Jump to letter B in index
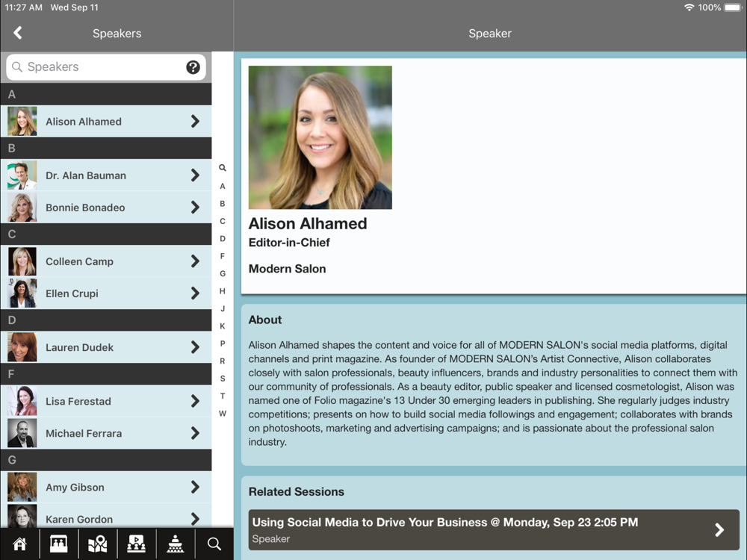This screenshot has height=560, width=747. pos(223,204)
